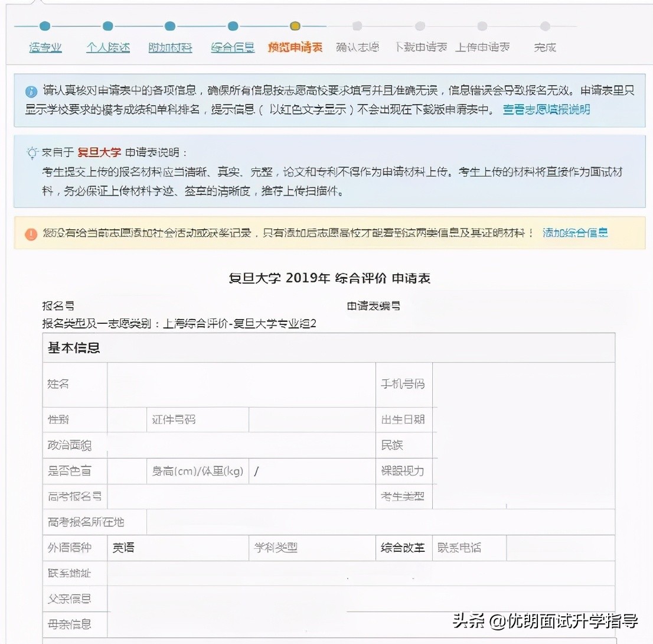Select the 预览申请表 step label
653x644 pixels.
coord(295,47)
